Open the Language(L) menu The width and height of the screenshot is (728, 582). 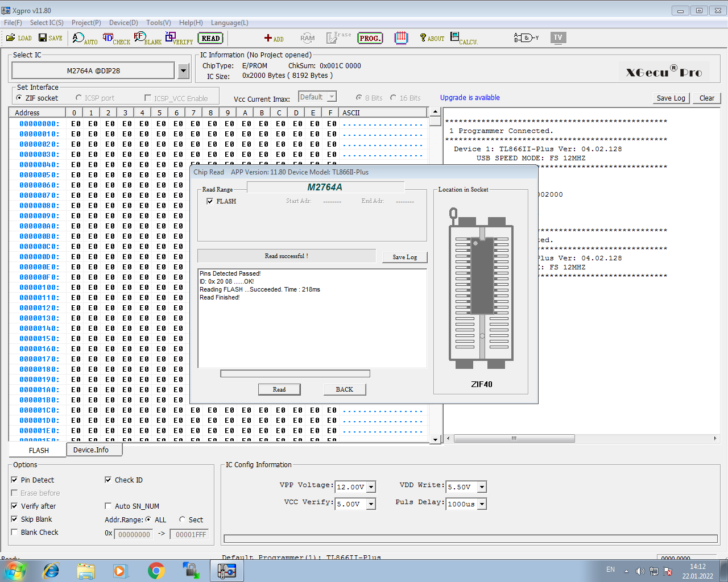[230, 23]
